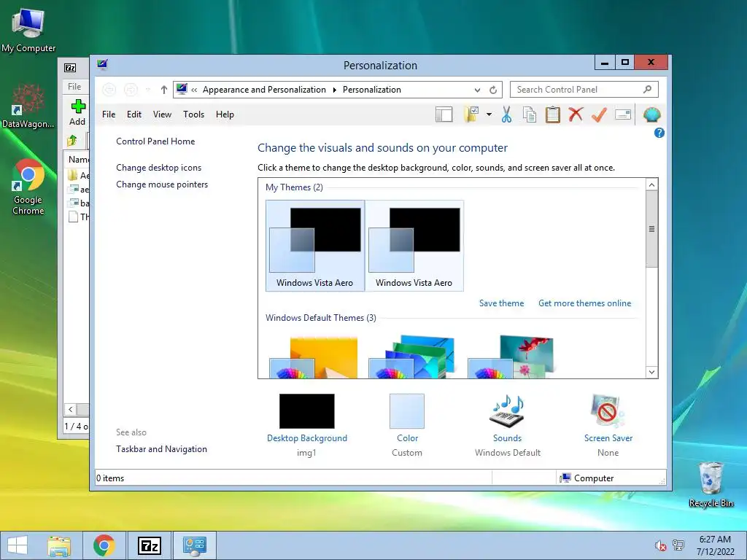Click the Forward navigation arrow

131,90
